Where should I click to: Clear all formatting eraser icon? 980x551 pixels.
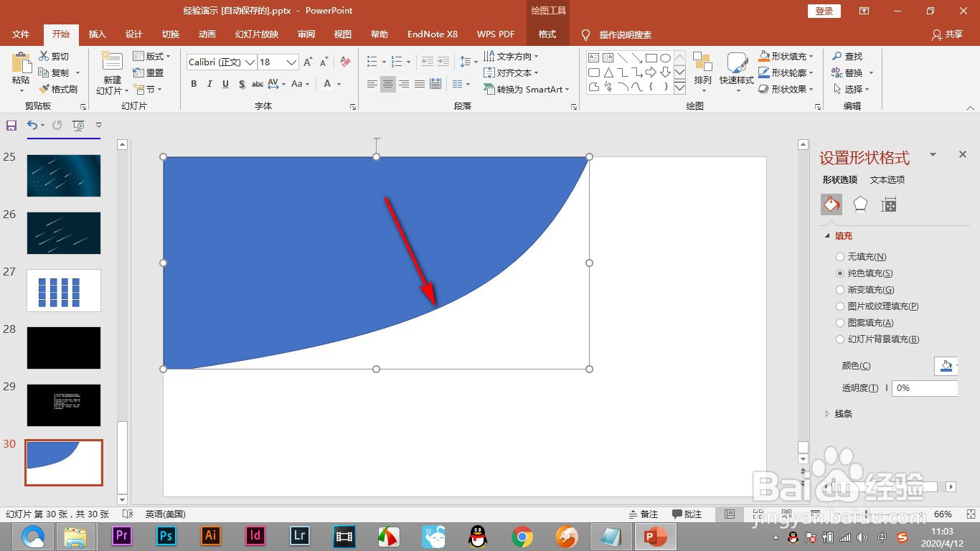[x=345, y=62]
